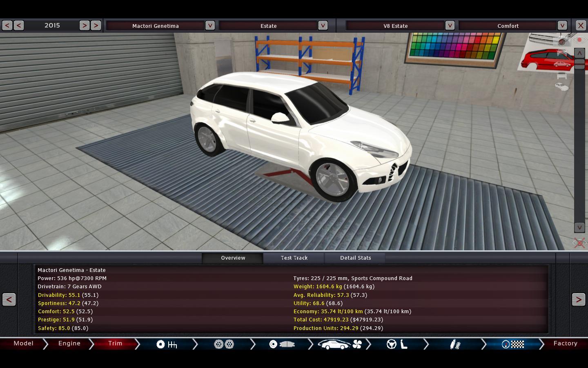Select the side view car camera icon
Viewport: 588px width, 368px height.
pos(562,64)
